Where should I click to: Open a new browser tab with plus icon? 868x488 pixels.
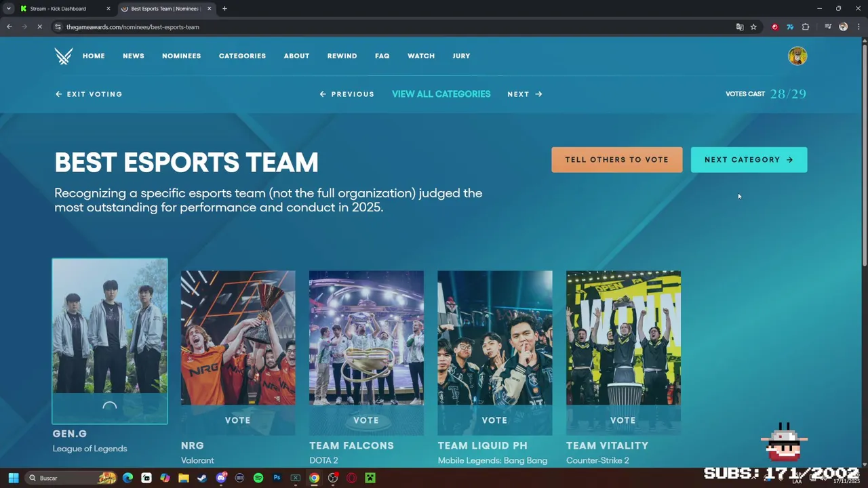click(x=224, y=9)
